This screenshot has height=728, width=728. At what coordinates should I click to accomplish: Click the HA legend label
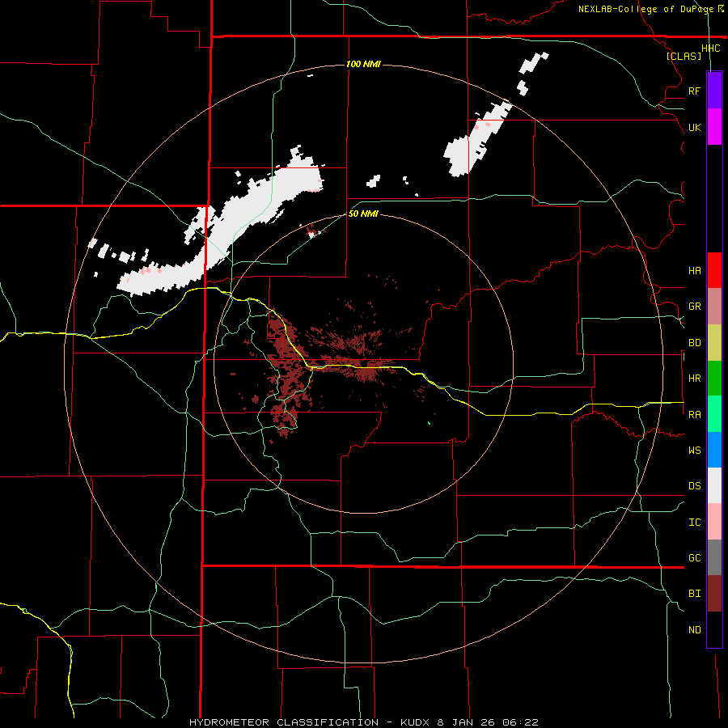coord(694,270)
